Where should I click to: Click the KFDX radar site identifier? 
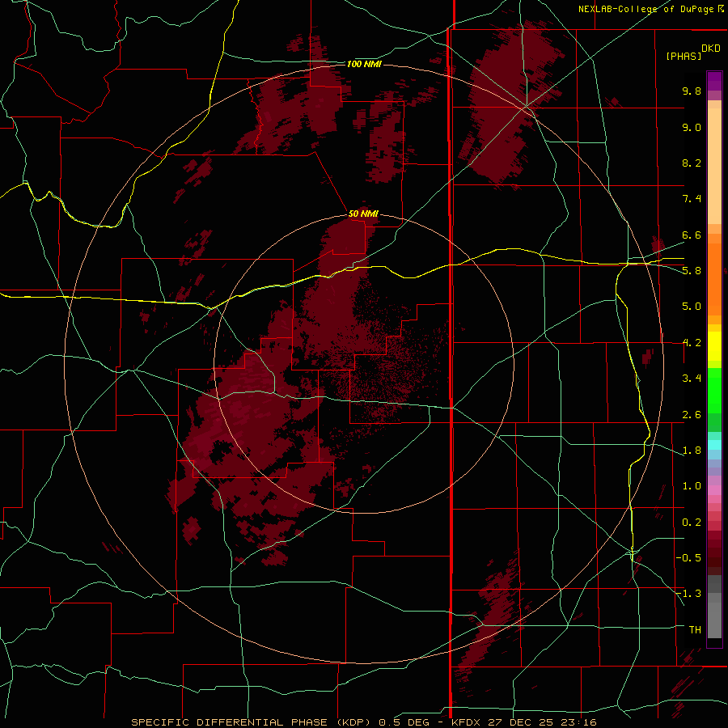click(x=466, y=722)
